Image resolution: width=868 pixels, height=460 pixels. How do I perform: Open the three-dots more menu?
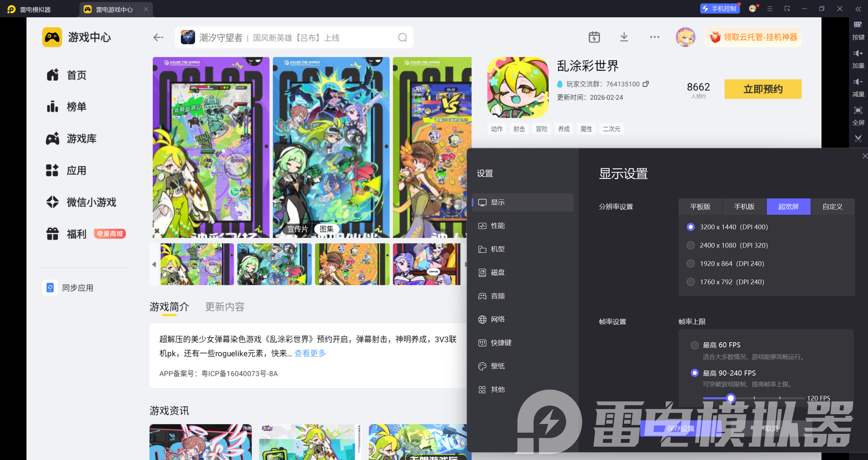654,37
